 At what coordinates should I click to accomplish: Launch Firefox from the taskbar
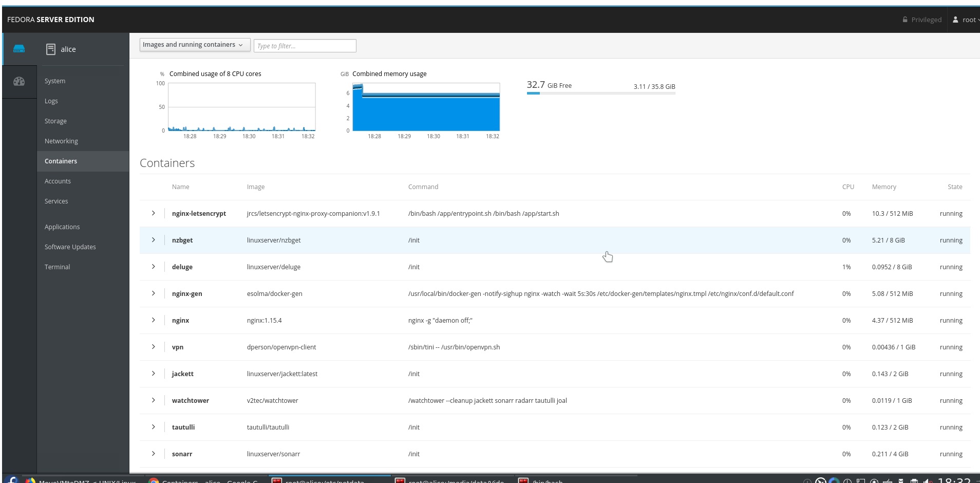pos(30,481)
